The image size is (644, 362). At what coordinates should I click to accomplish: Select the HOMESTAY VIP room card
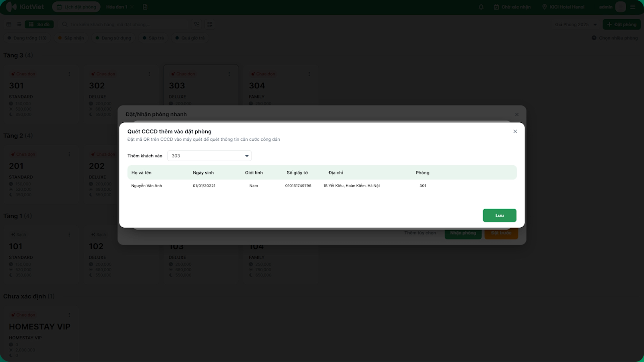pyautogui.click(x=41, y=334)
